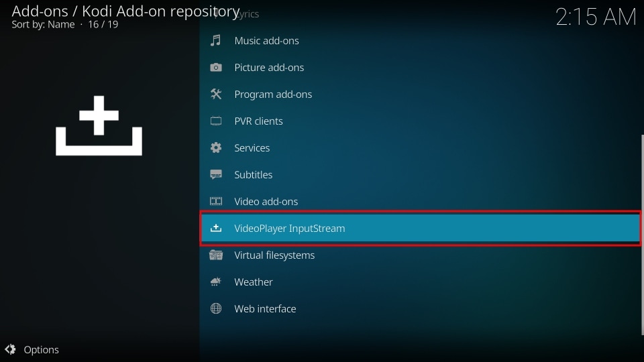Open Virtual filesystems category
This screenshot has height=362, width=644.
click(420, 255)
